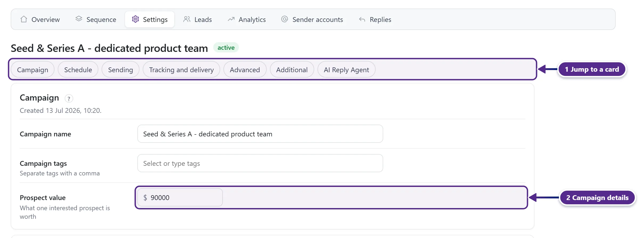Click the 'Campaign' card heading
The width and height of the screenshot is (644, 238).
pyautogui.click(x=39, y=98)
